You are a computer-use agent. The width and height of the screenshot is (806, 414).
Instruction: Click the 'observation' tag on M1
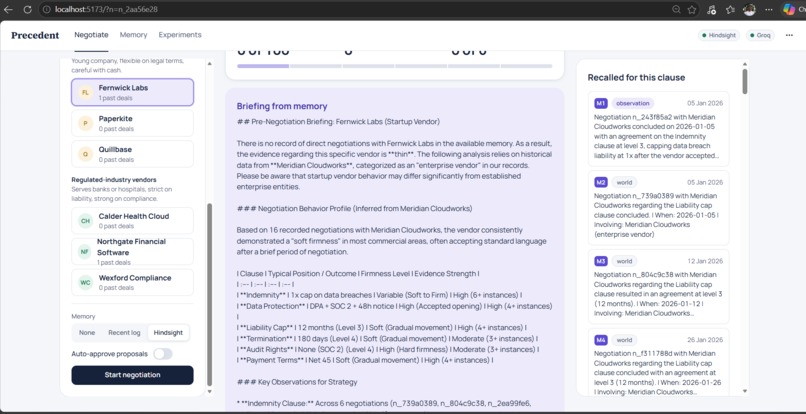pyautogui.click(x=633, y=103)
